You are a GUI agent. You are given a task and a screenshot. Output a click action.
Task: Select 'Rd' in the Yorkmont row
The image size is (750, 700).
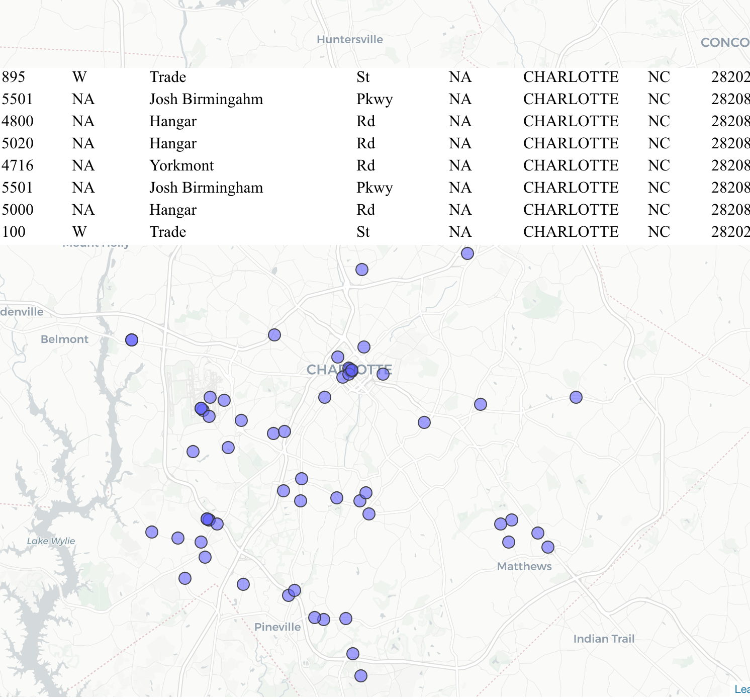pos(365,165)
